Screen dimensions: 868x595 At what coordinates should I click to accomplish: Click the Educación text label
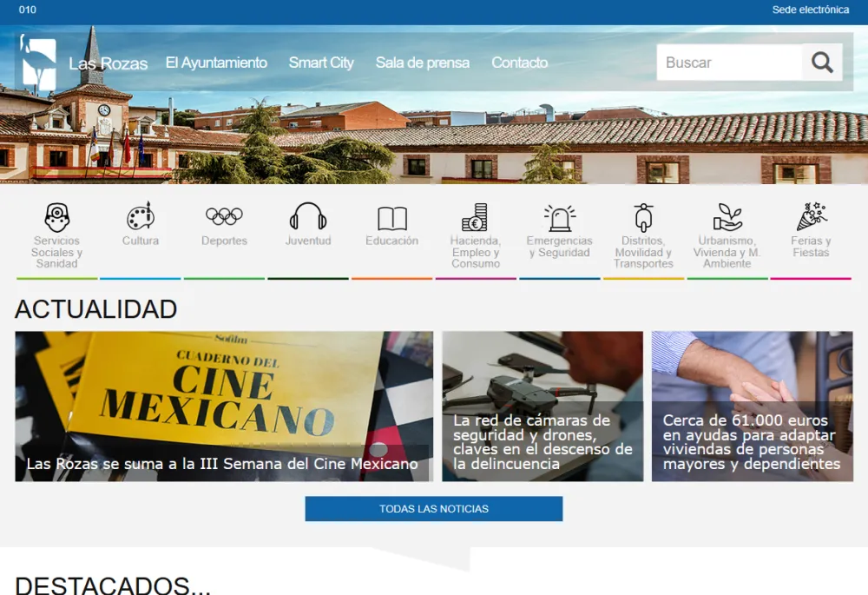pos(392,241)
